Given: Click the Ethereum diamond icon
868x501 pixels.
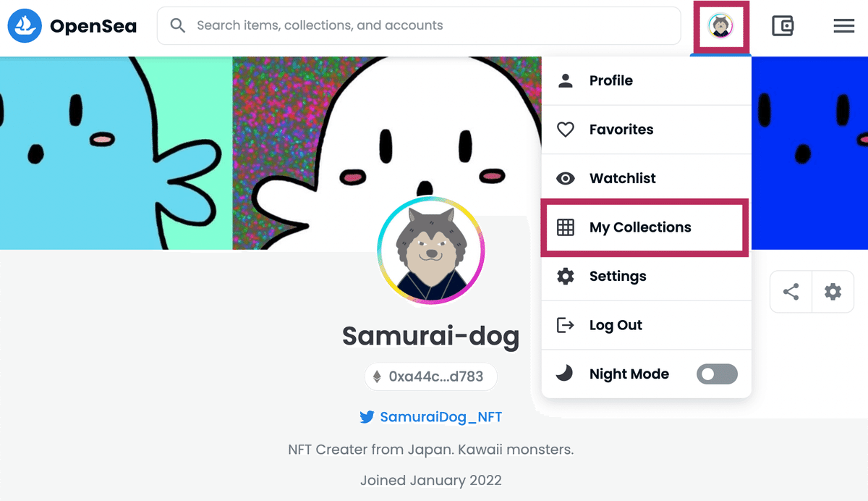Looking at the screenshot, I should [377, 376].
